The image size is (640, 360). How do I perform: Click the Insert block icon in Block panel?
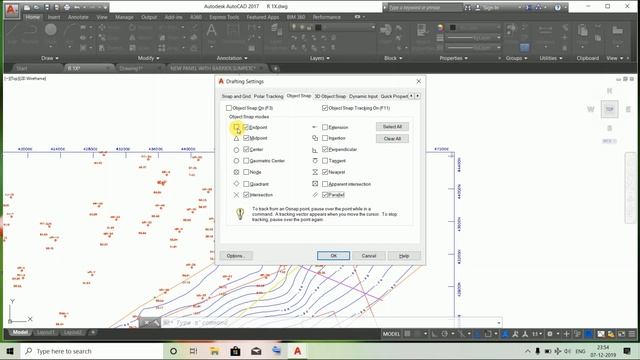[386, 30]
